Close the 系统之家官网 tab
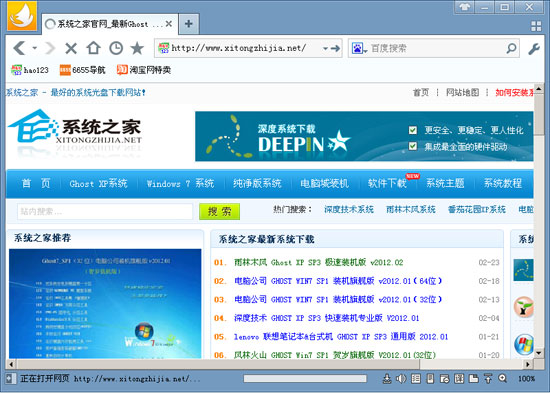 [169, 24]
